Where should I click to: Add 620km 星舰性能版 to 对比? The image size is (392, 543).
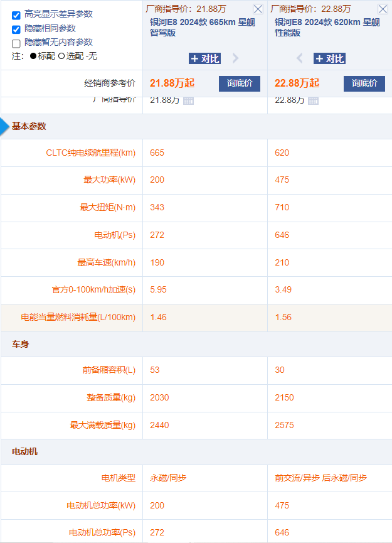(x=330, y=58)
